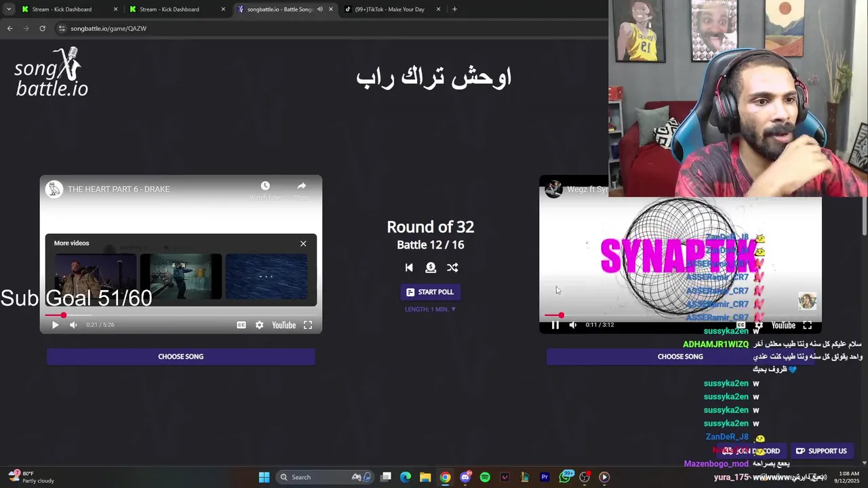Open Adobe Premiere Pro from the taskbar

click(545, 477)
